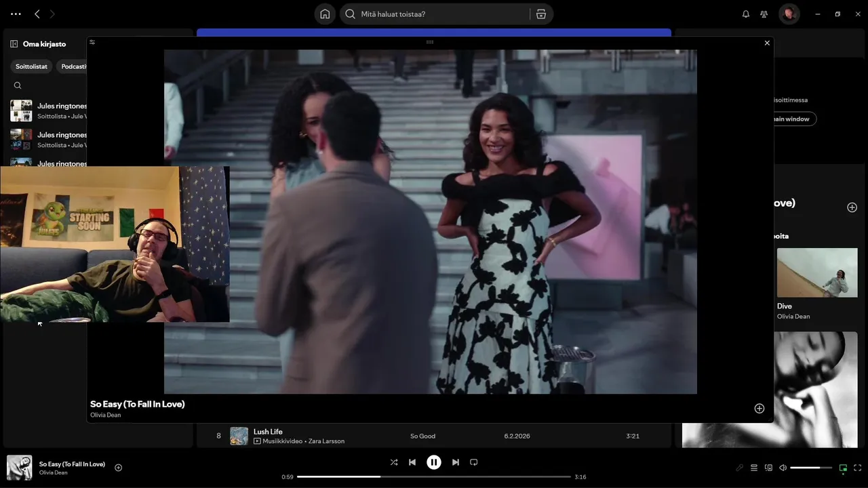
Task: Click now playing album art thumbnail
Action: (19, 468)
